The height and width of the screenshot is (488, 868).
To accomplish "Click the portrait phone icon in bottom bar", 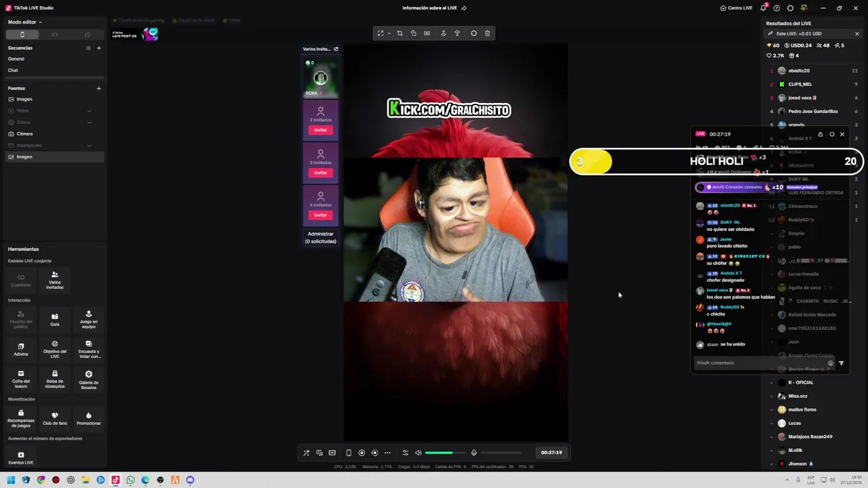I will click(x=349, y=453).
